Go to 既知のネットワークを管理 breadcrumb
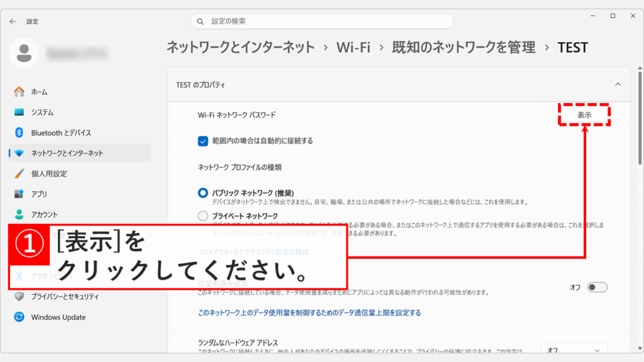 [464, 48]
